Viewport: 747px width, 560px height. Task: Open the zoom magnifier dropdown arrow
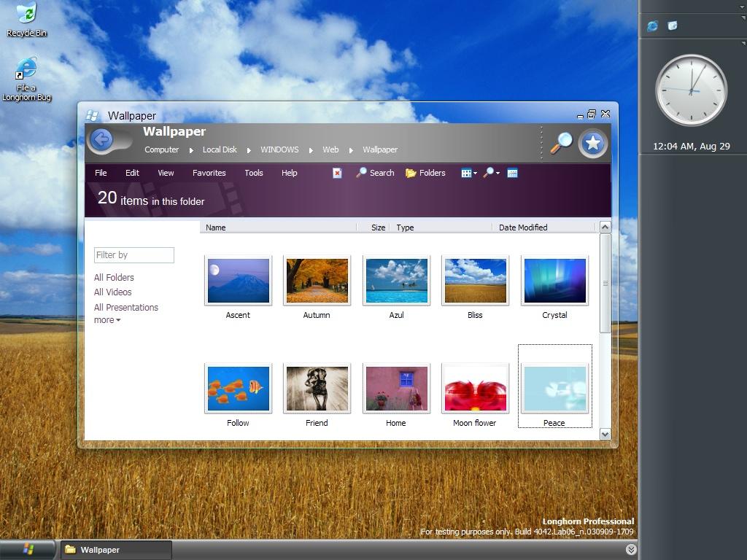[x=498, y=173]
